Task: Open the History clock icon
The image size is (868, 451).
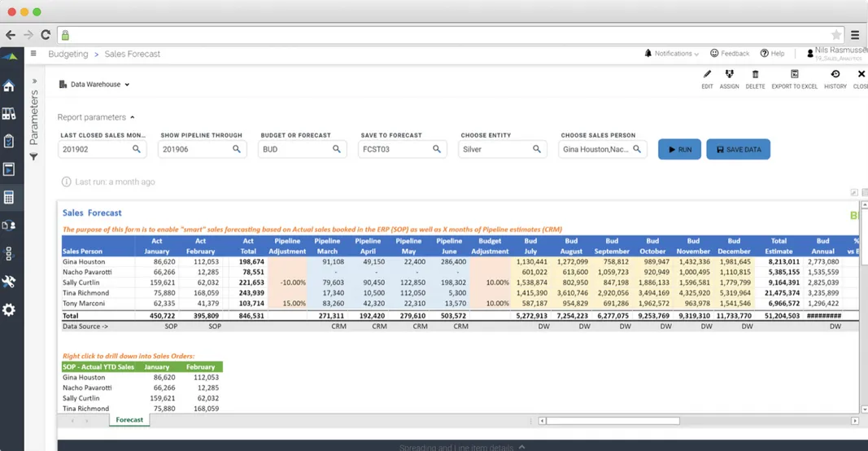Action: pyautogui.click(x=835, y=74)
